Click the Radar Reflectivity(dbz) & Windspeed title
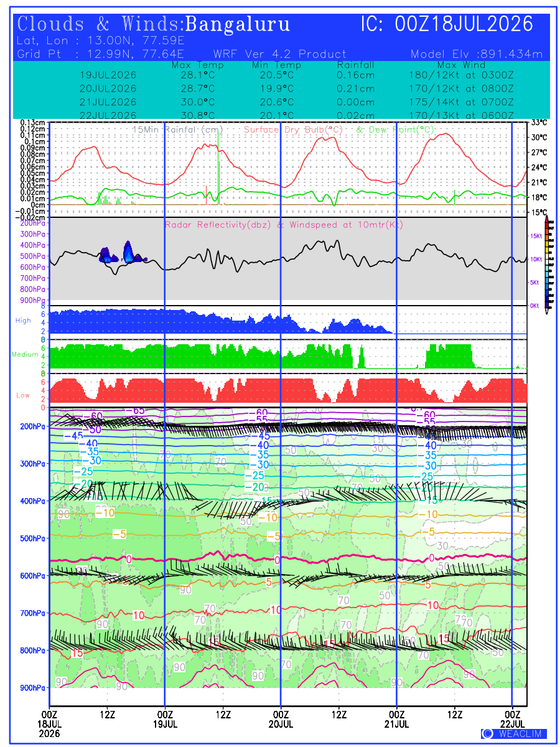The width and height of the screenshot is (560, 747). coord(284,225)
